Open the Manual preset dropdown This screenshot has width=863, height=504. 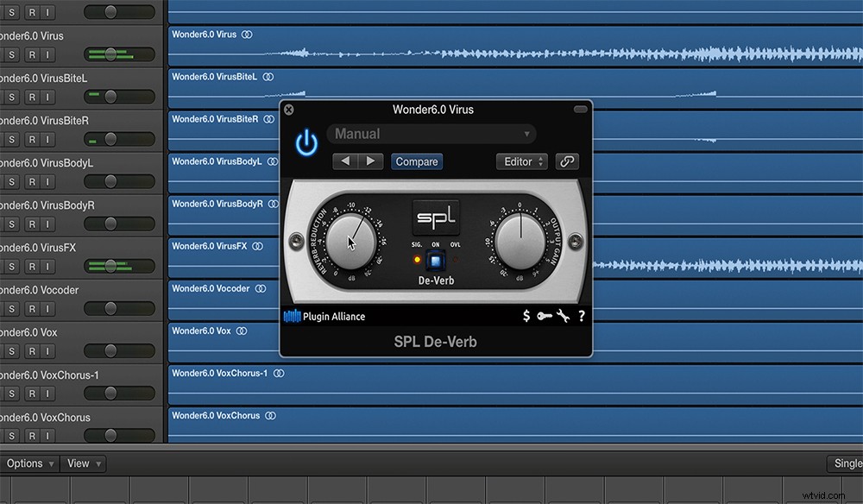click(x=431, y=134)
